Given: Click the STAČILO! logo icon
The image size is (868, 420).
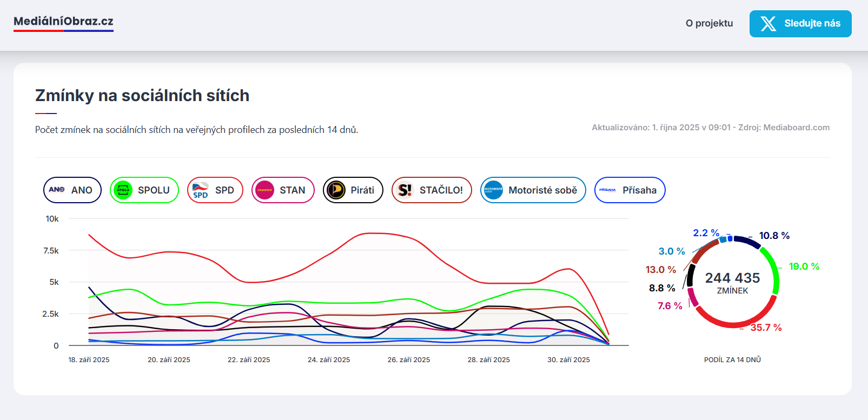Looking at the screenshot, I should click(x=405, y=190).
